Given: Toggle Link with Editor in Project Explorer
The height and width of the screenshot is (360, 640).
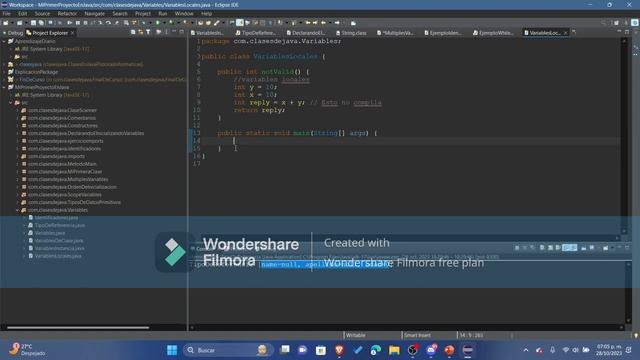Looking at the screenshot, I should tap(141, 32).
